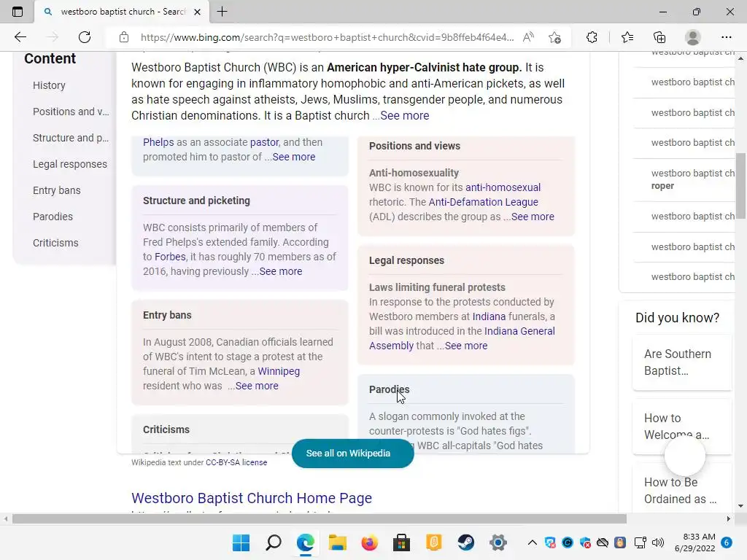Viewport: 747px width, 560px height.
Task: Open File Explorer from taskbar
Action: [337, 542]
